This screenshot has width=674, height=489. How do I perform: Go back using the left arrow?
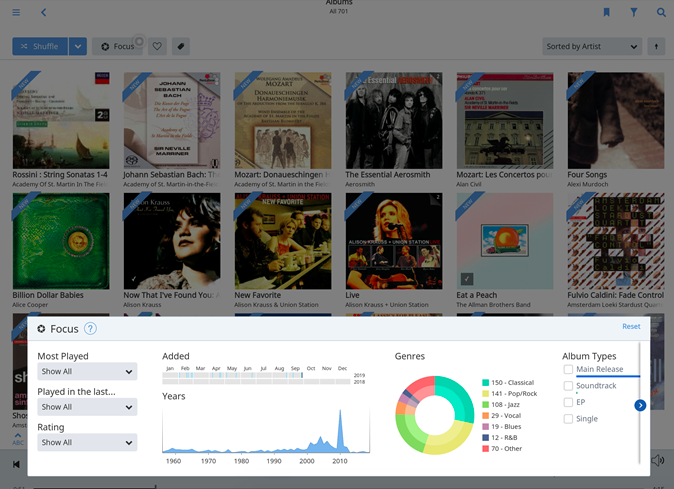coord(43,12)
